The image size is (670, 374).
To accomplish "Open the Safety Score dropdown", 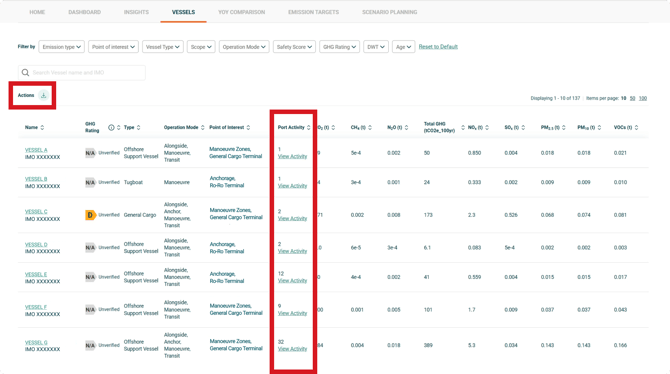I will click(294, 47).
